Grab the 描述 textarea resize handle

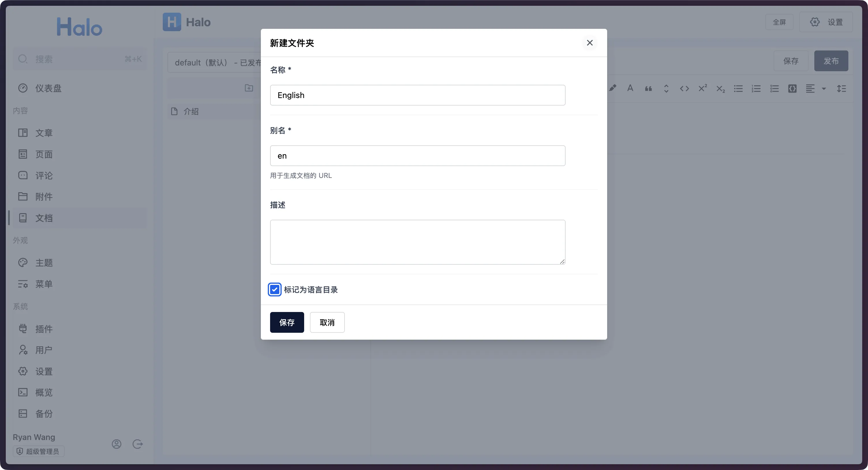[x=562, y=261]
